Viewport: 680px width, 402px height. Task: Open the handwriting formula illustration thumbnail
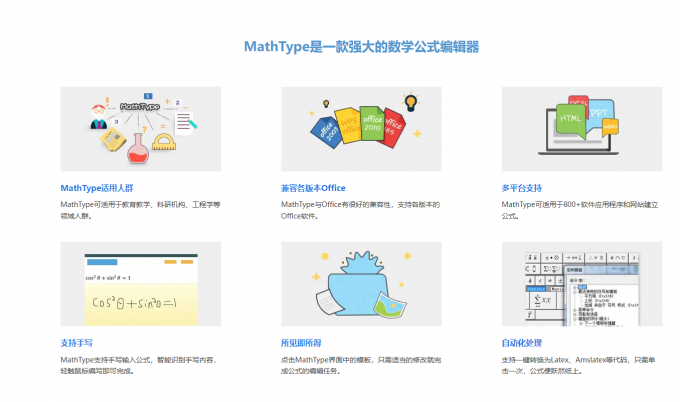tap(141, 284)
